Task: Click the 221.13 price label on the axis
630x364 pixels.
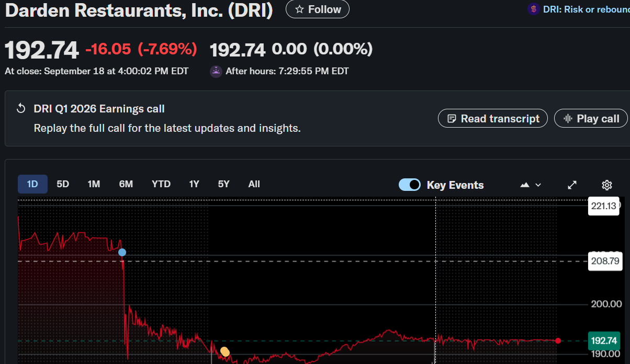Action: point(604,206)
